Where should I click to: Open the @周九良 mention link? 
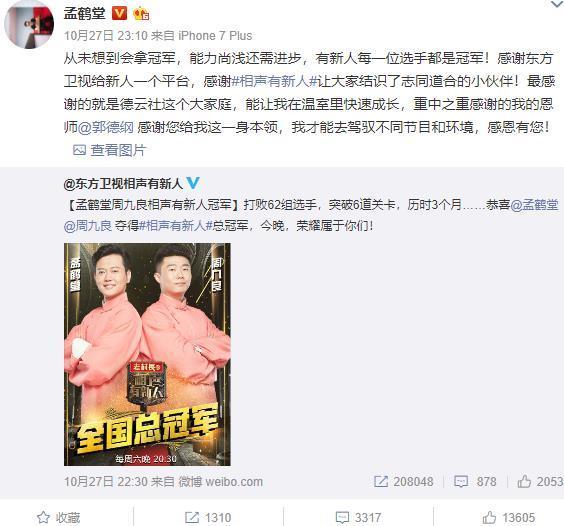tap(88, 226)
